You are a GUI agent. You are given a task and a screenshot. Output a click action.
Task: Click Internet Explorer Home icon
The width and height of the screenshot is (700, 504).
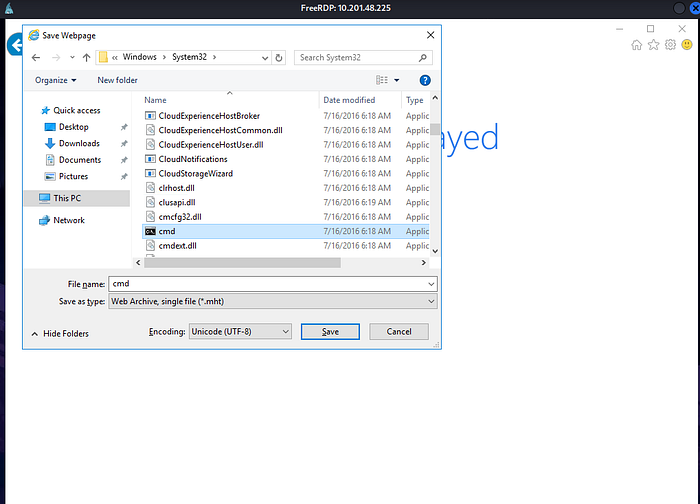[x=637, y=45]
